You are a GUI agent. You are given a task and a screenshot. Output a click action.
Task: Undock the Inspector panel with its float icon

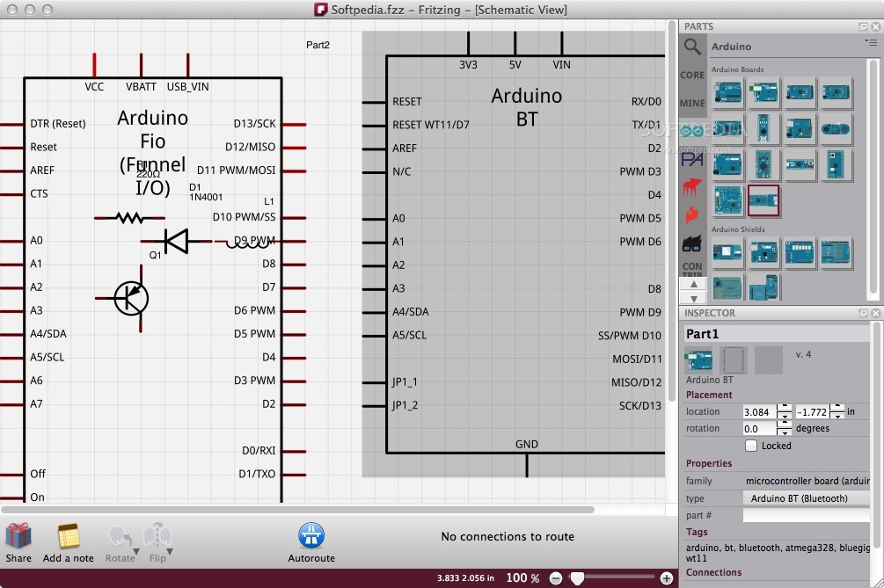click(863, 313)
